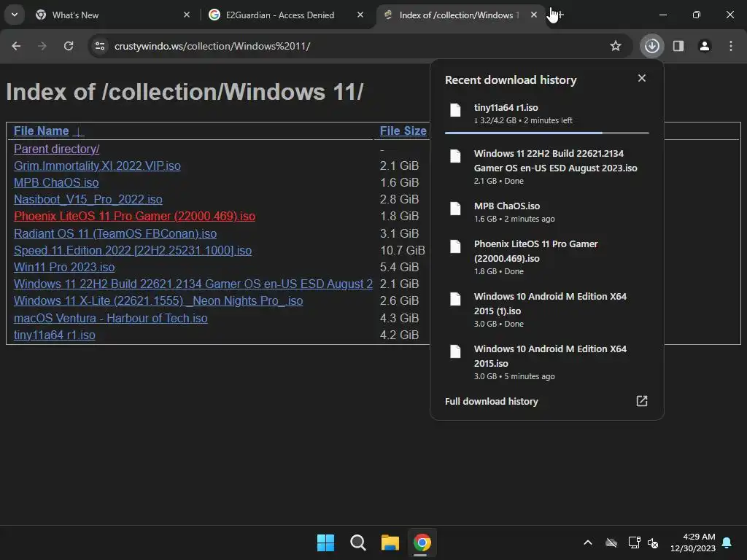Image resolution: width=747 pixels, height=560 pixels.
Task: Click Phoenix LiteOS 11 Pro Gamer link
Action: (134, 216)
